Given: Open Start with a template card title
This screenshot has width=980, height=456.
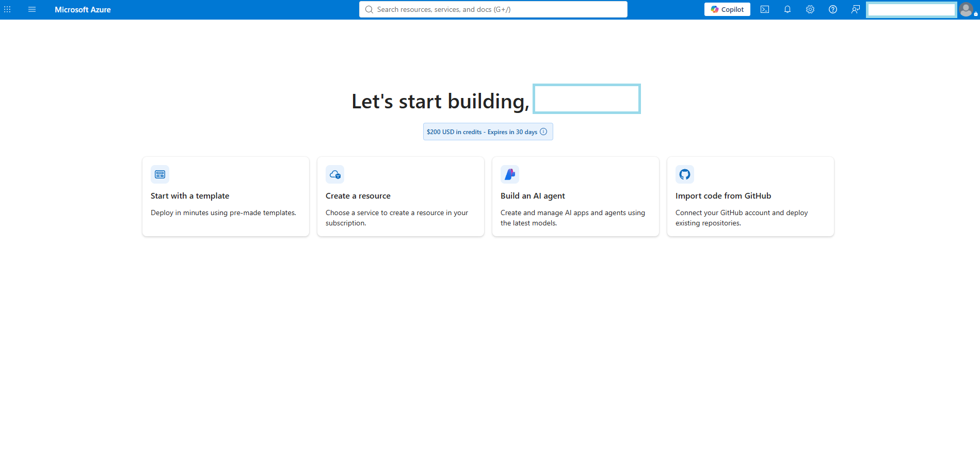Looking at the screenshot, I should click(190, 196).
